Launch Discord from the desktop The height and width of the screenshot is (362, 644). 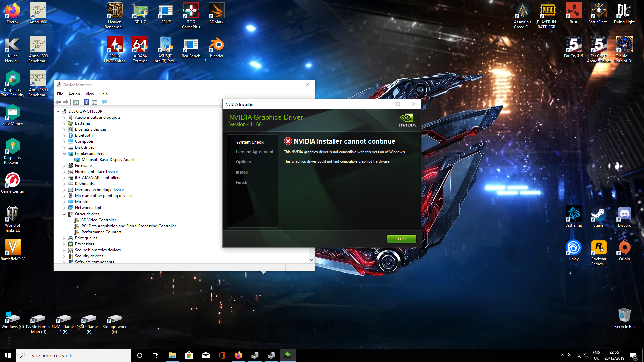click(624, 217)
